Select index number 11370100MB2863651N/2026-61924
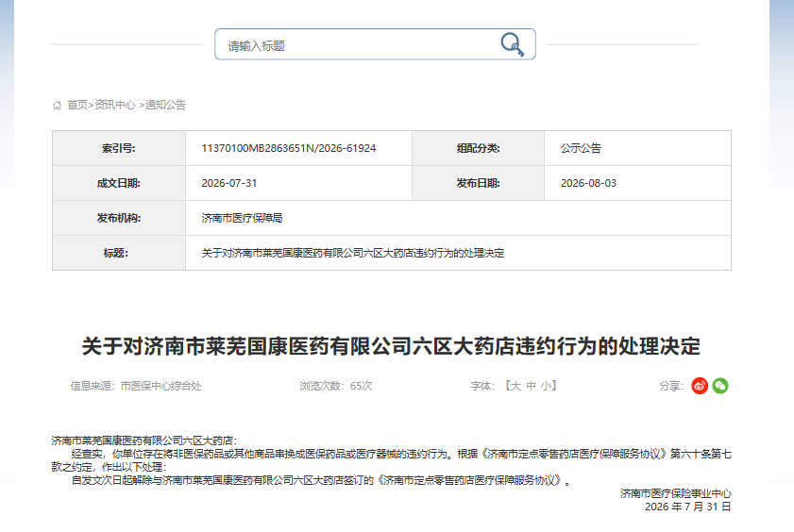The image size is (794, 532). coord(289,148)
